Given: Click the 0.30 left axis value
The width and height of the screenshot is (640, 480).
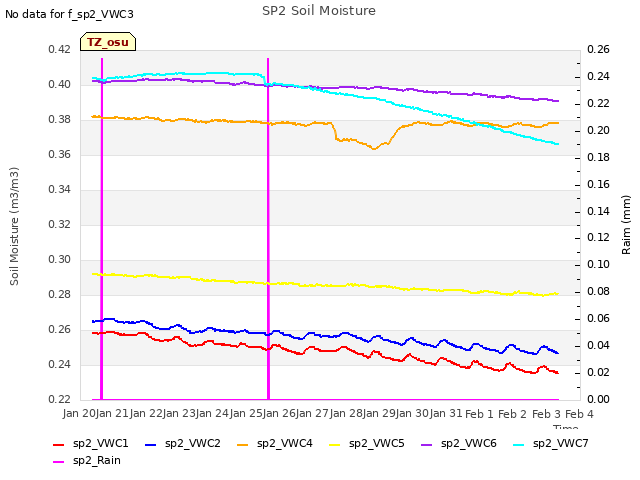Looking at the screenshot, I should tap(60, 259).
